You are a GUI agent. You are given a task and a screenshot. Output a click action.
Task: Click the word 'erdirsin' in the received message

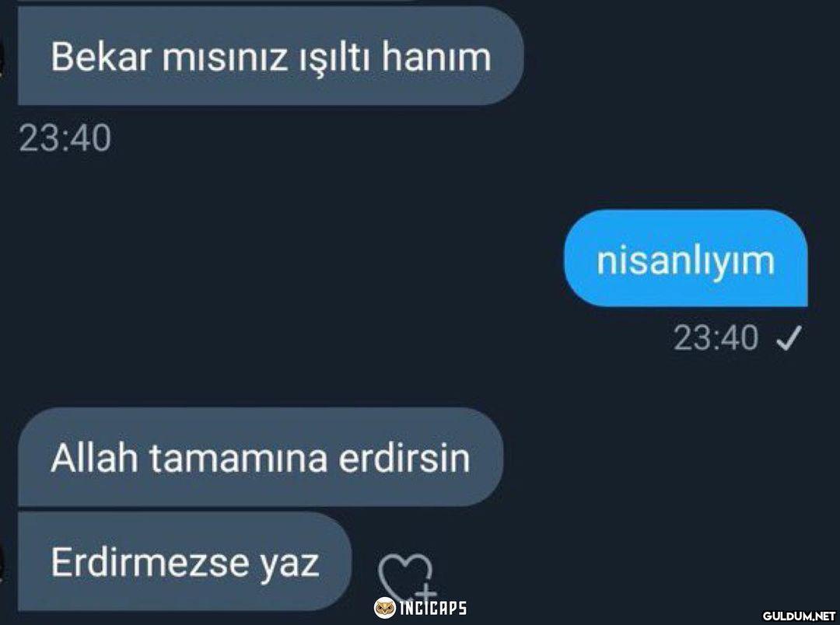click(404, 457)
